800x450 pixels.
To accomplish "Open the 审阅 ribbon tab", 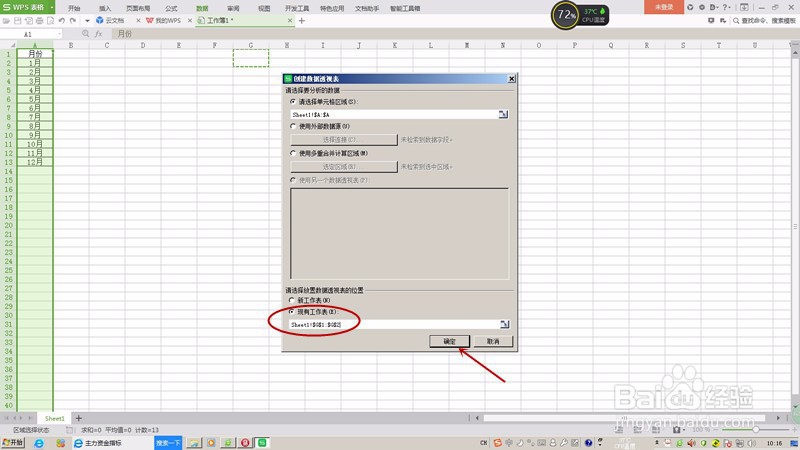I will tap(233, 8).
